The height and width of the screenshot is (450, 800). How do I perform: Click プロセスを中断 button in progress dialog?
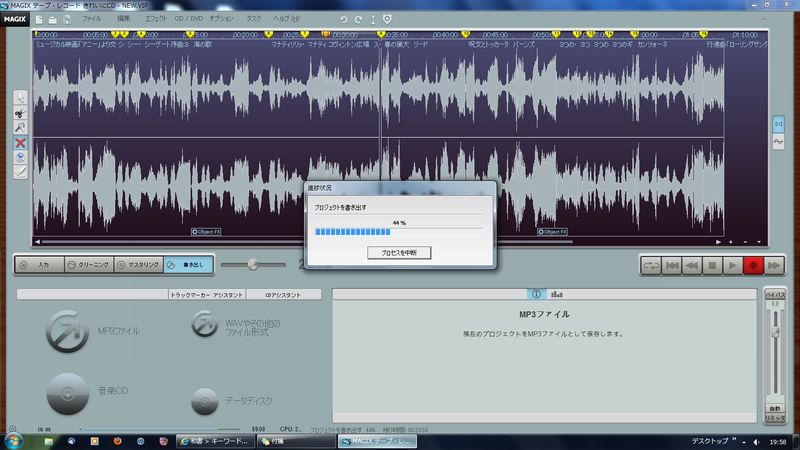click(x=399, y=253)
